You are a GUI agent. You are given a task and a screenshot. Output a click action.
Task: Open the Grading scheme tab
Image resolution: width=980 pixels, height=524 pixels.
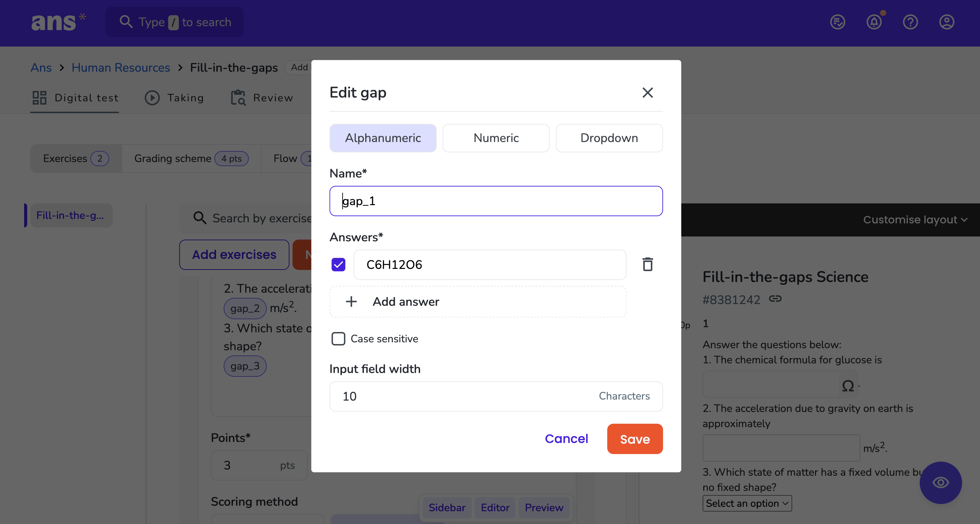[191, 158]
